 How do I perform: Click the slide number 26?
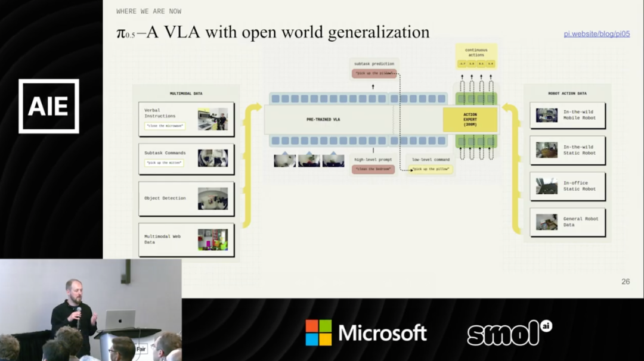(x=626, y=281)
